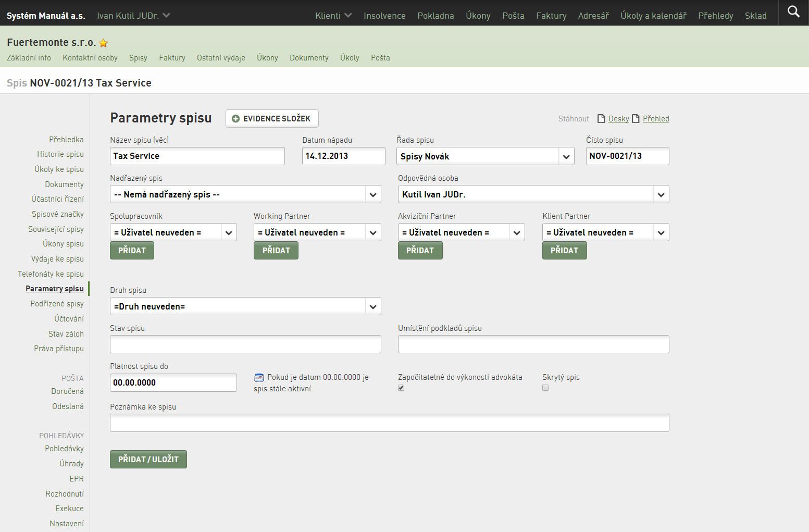The image size is (809, 532).
Task: Click the plus icon on Evidence složek
Action: (235, 119)
